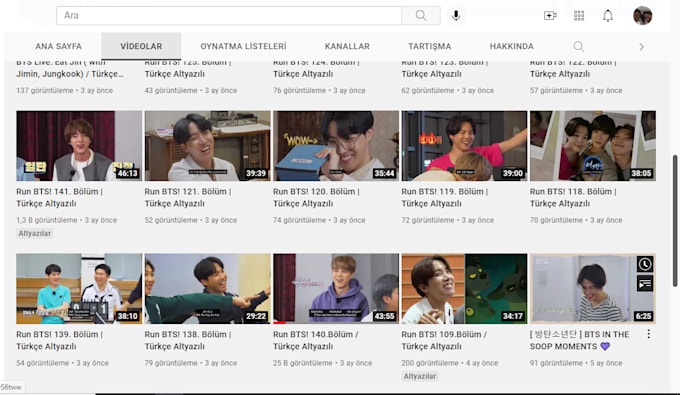Click title Run BTS! 141. Bölüm

click(59, 197)
